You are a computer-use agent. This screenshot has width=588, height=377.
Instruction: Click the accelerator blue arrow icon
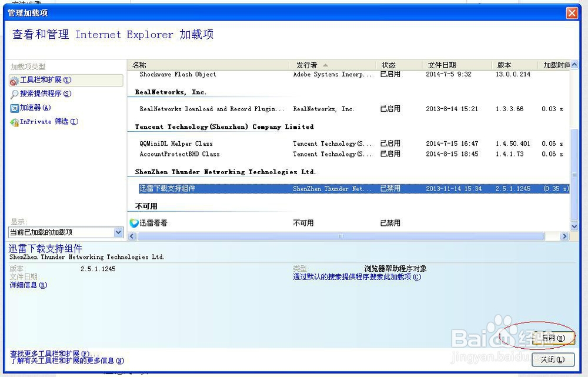click(14, 108)
